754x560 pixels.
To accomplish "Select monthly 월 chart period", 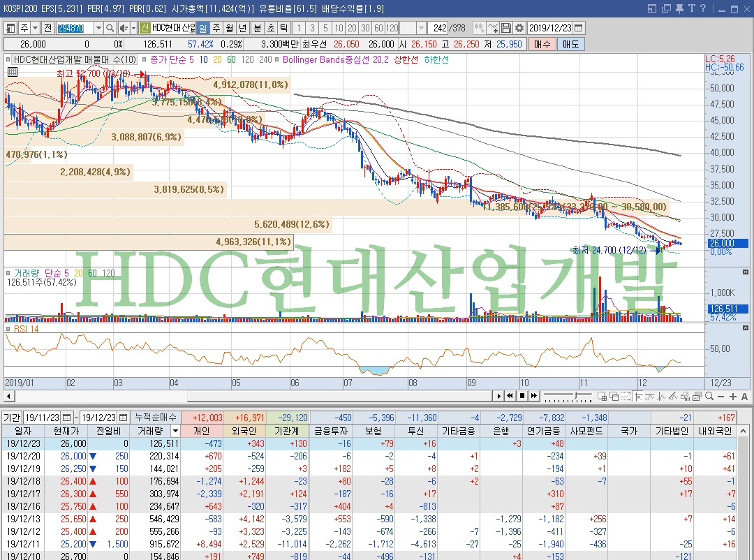I will point(230,28).
